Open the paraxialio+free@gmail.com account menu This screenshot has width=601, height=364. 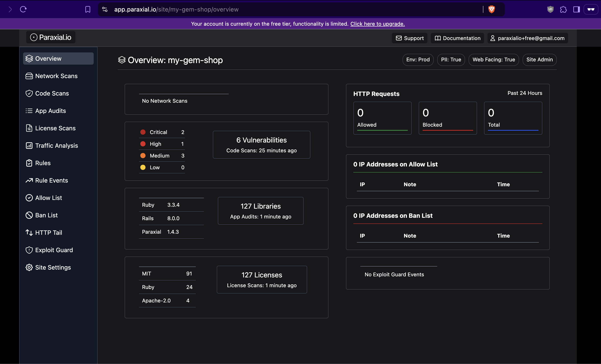[x=528, y=38]
